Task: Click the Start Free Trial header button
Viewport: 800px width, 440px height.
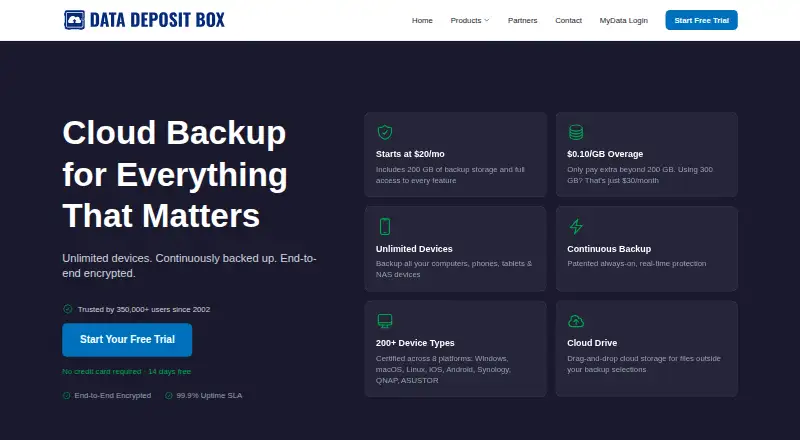Action: pos(702,20)
